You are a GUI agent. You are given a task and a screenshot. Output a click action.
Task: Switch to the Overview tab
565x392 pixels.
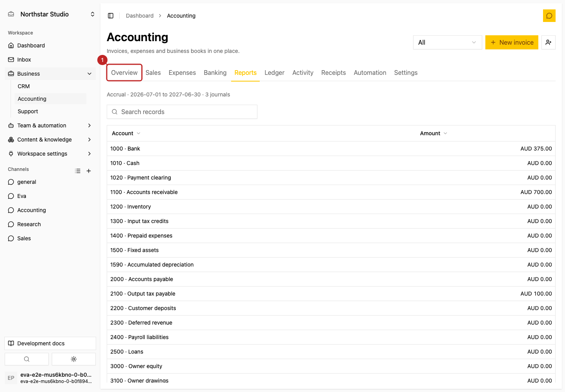click(124, 73)
